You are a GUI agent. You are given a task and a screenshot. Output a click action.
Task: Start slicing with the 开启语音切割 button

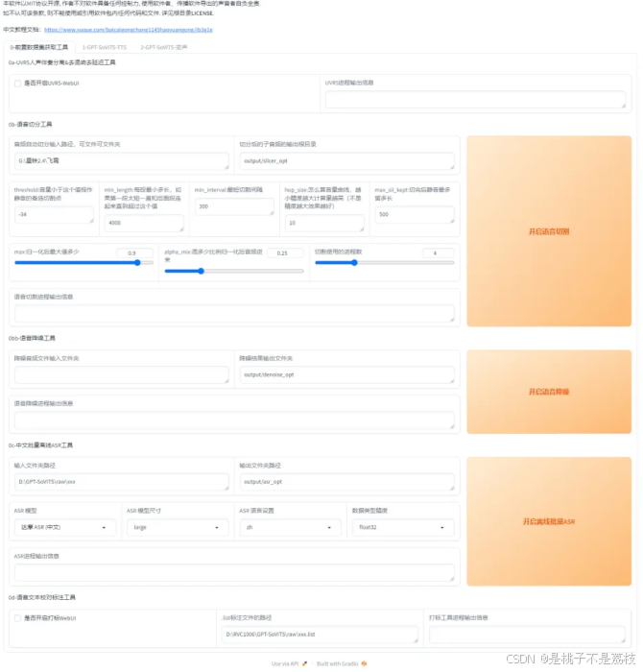point(549,231)
